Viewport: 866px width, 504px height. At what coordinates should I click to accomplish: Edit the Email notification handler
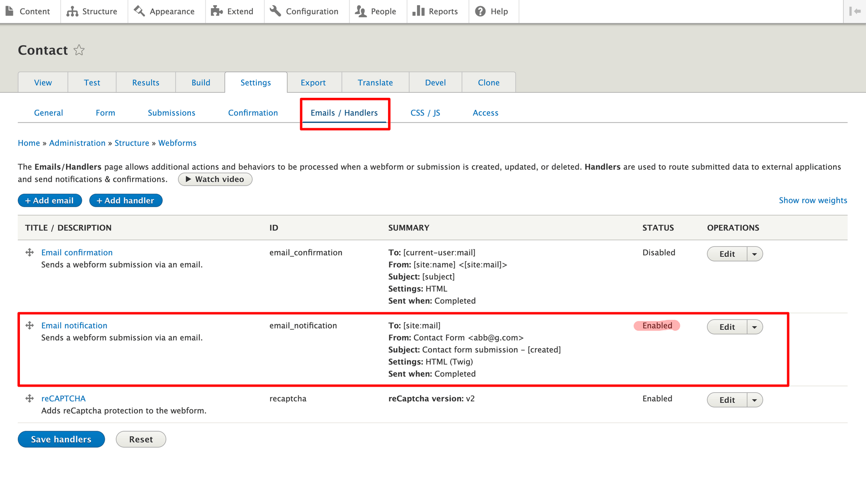(x=727, y=327)
